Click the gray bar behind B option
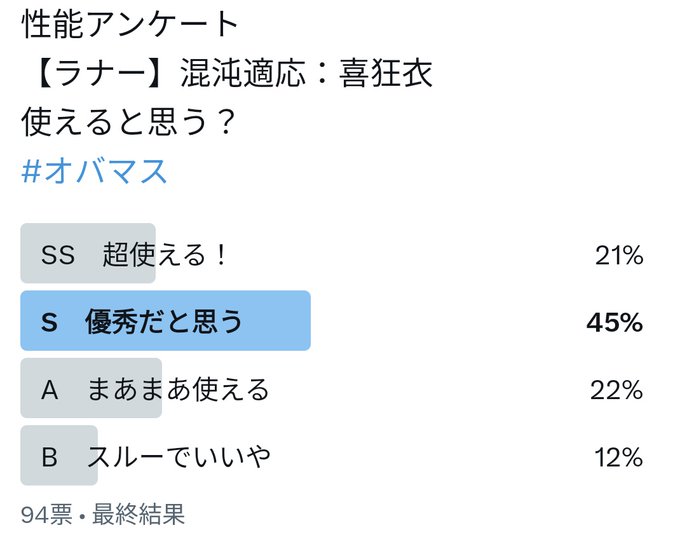The height and width of the screenshot is (544, 680). 59,456
